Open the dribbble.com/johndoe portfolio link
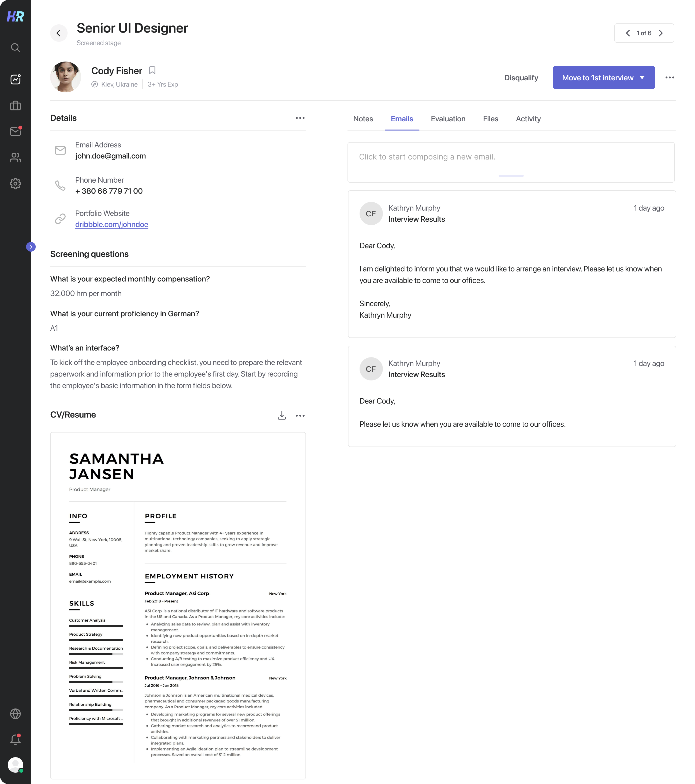Screen dimensions: 695x784 coord(112,224)
